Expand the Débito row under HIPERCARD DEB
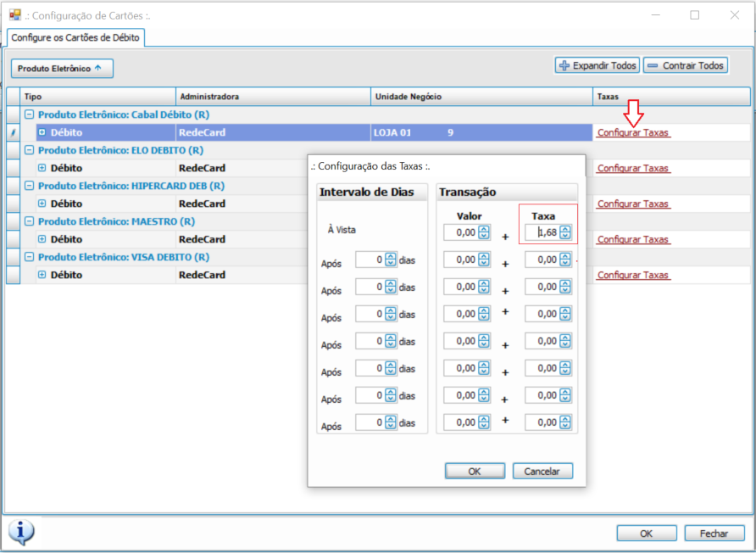The image size is (756, 553). (x=42, y=204)
